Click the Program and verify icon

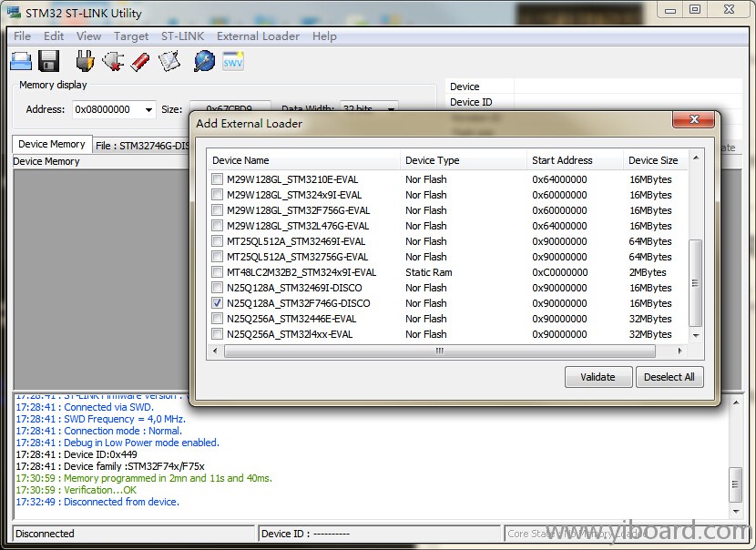[x=169, y=61]
